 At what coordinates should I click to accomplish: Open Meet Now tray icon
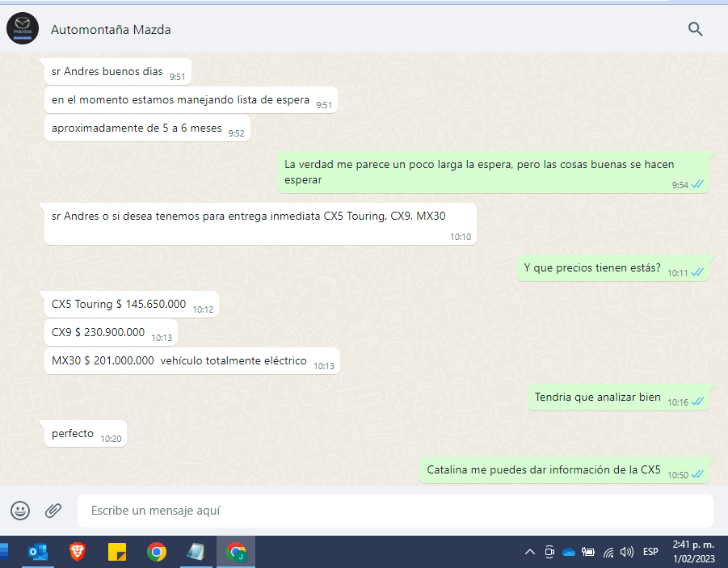point(549,552)
